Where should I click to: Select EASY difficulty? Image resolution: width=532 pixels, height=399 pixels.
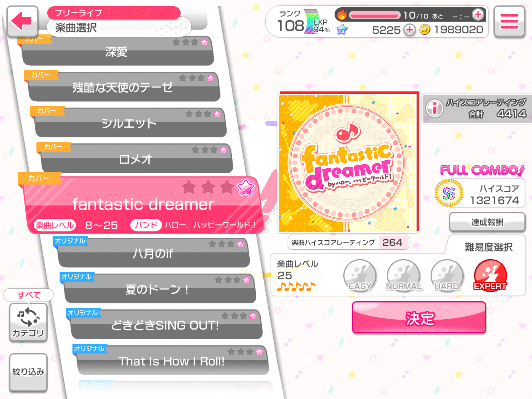click(360, 276)
